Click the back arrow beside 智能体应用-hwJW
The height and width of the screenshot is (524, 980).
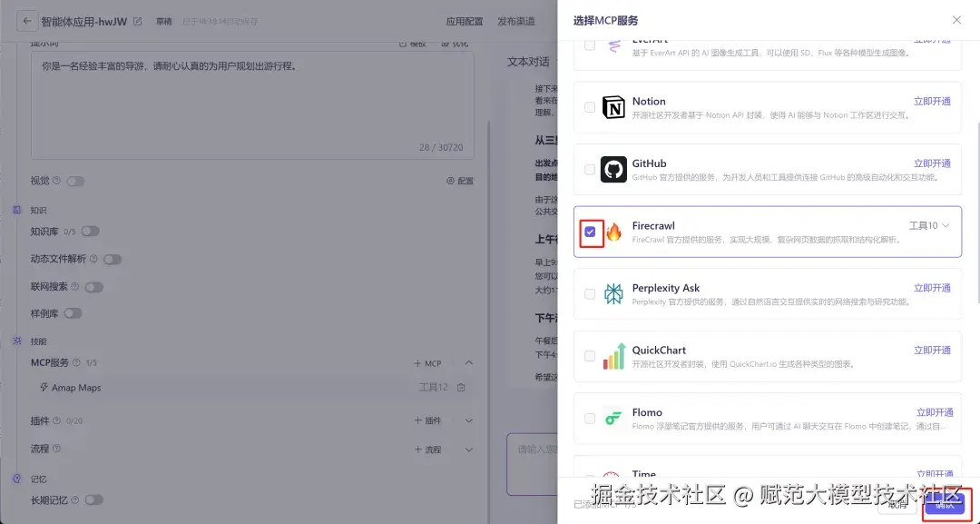tap(27, 20)
